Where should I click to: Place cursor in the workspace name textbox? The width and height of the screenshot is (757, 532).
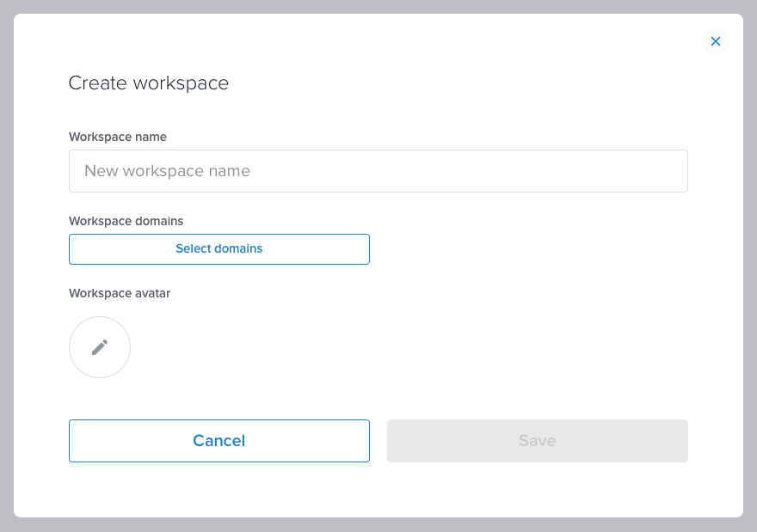pyautogui.click(x=378, y=171)
